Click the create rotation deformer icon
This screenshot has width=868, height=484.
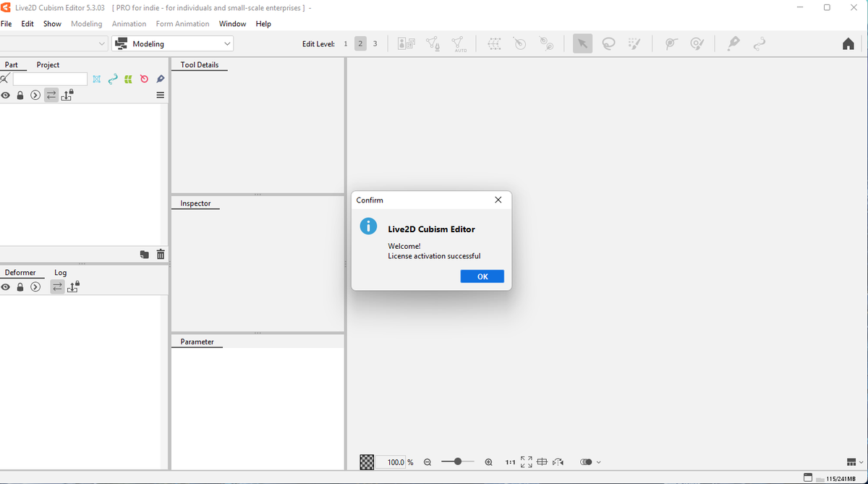click(520, 44)
